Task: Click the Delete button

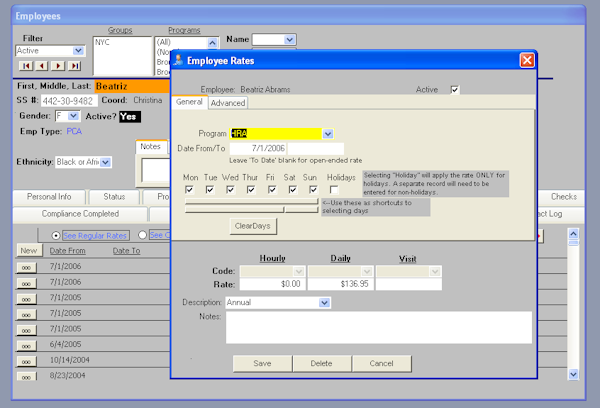Action: [x=321, y=364]
